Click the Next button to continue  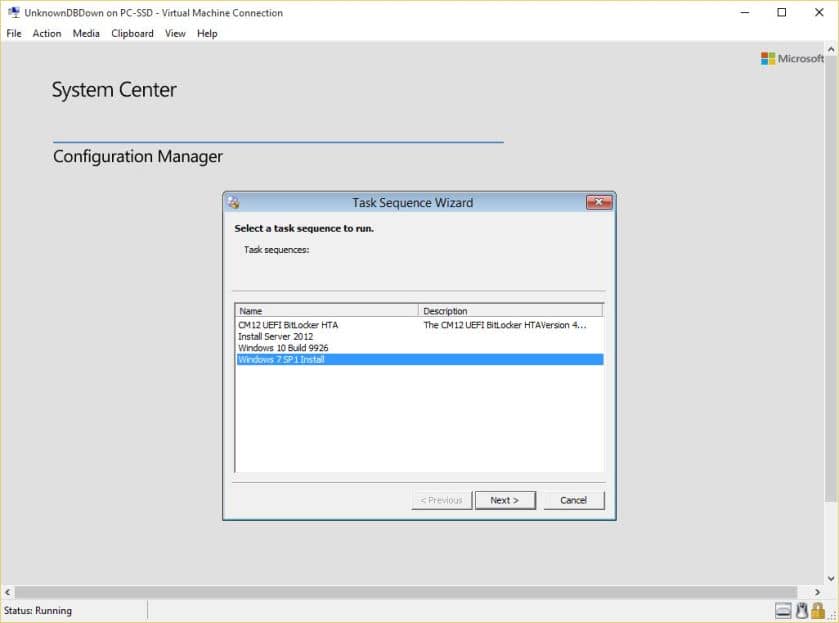[x=505, y=500]
